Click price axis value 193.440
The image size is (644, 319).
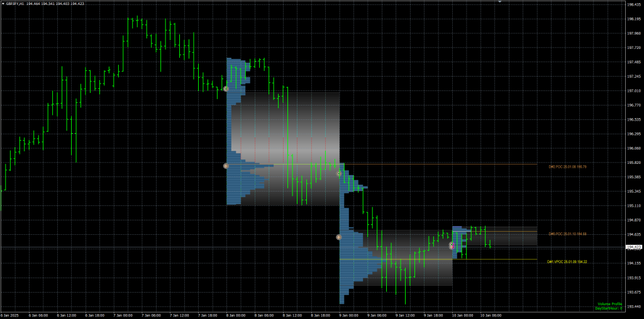633,306
